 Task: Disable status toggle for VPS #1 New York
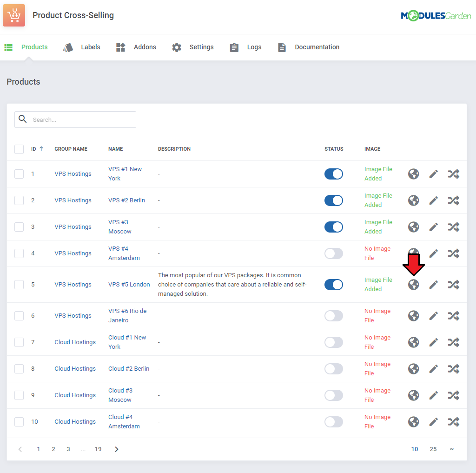pos(334,174)
